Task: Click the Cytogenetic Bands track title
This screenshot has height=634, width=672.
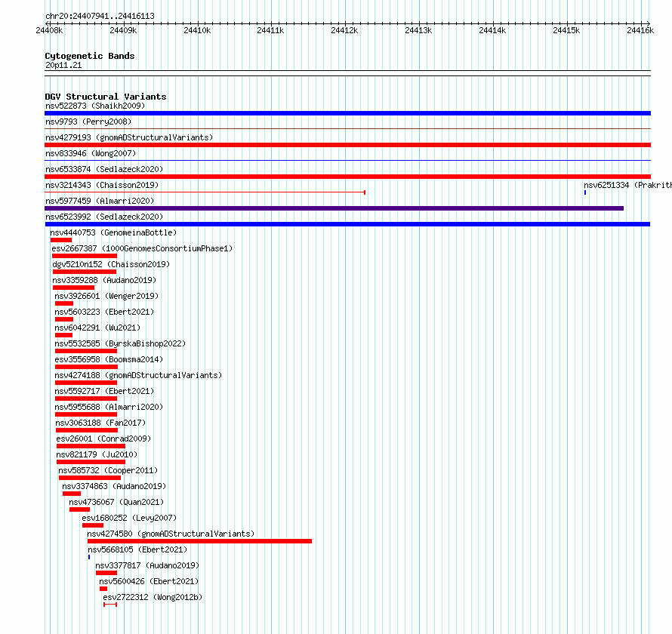Action: (x=90, y=56)
